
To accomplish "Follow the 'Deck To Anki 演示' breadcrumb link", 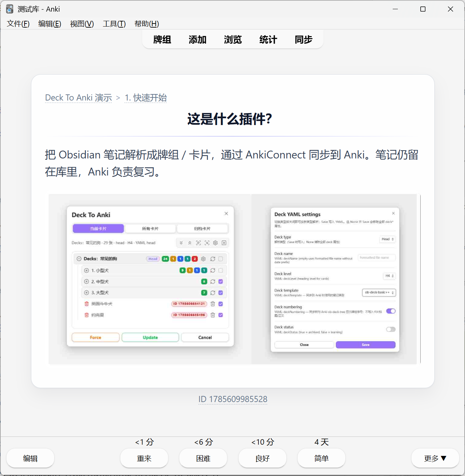I will click(x=78, y=98).
